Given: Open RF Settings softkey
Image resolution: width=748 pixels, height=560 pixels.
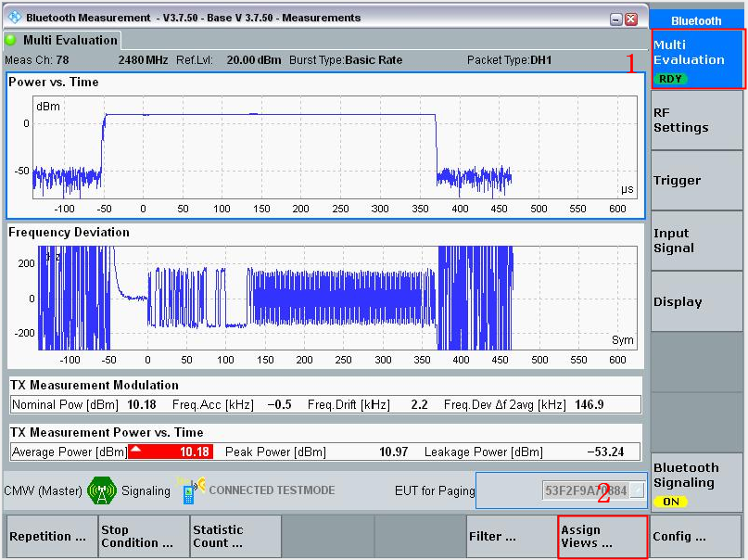Looking at the screenshot, I should (x=697, y=121).
